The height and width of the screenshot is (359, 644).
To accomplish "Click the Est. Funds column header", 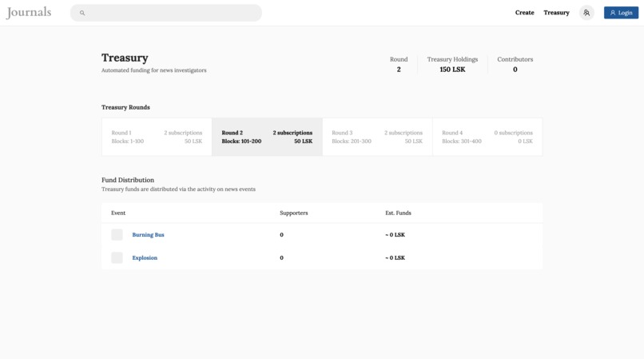I will coord(398,213).
